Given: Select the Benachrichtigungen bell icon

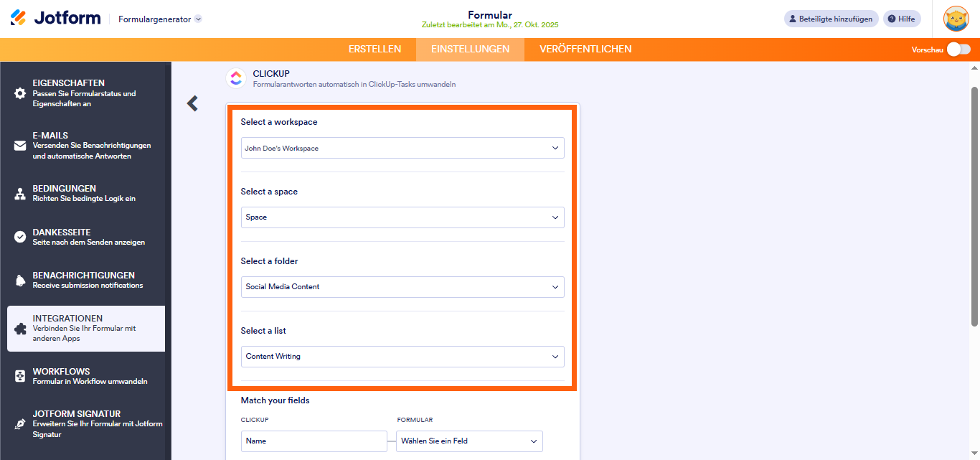Looking at the screenshot, I should 19,279.
